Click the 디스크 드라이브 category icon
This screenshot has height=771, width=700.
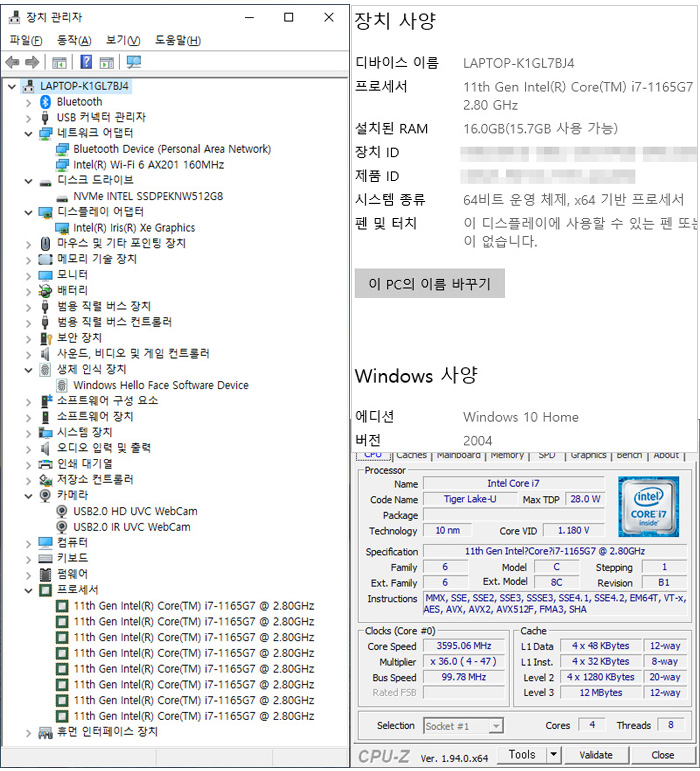click(x=45, y=183)
